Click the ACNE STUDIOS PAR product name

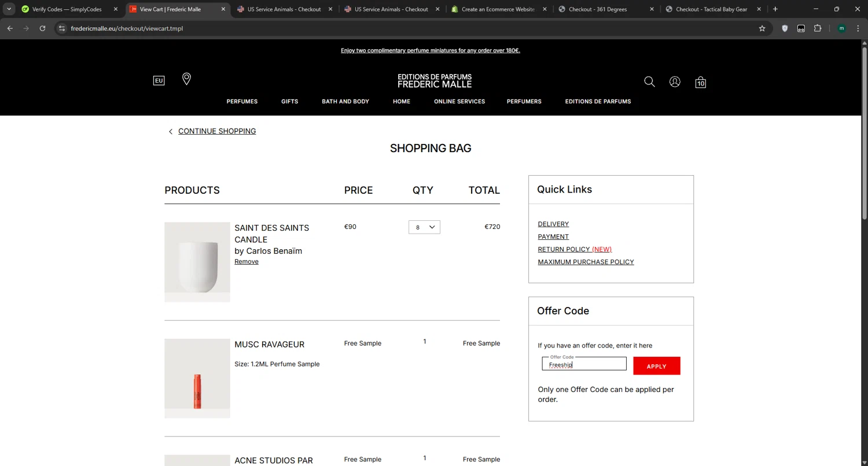[x=274, y=461]
